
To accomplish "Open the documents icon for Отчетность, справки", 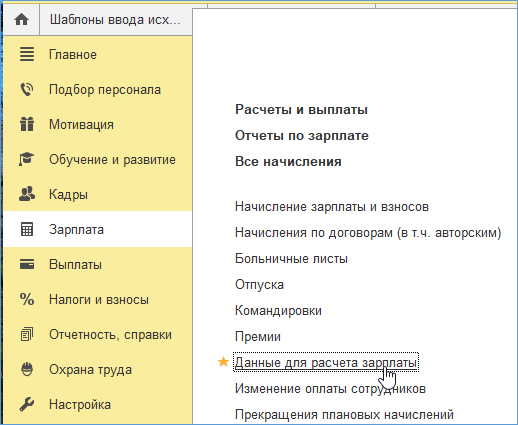I will (27, 334).
